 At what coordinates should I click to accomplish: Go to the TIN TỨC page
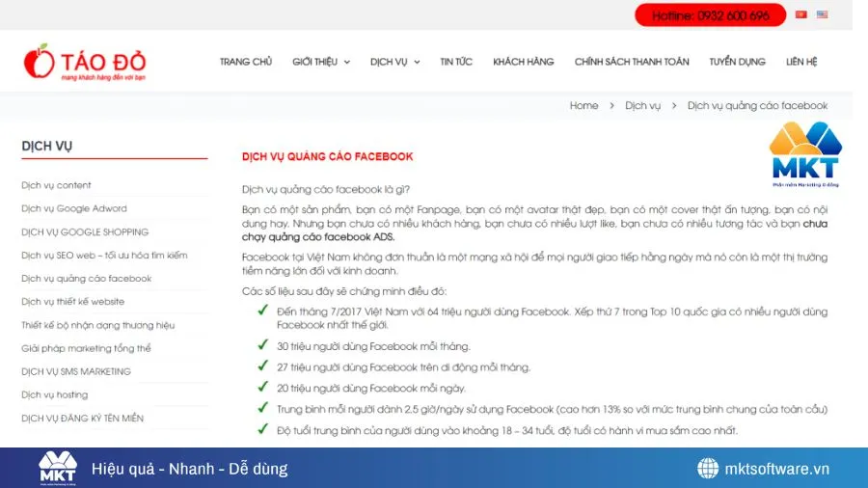pyautogui.click(x=456, y=62)
